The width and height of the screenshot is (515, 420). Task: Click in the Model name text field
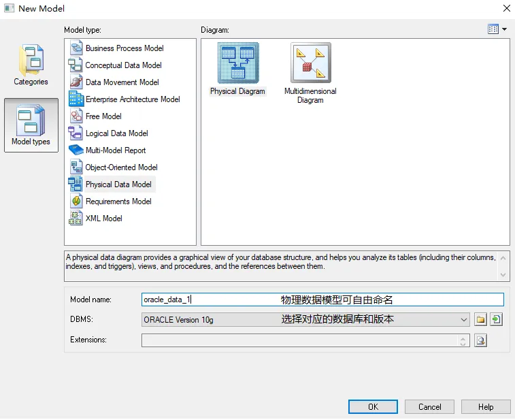[322, 300]
